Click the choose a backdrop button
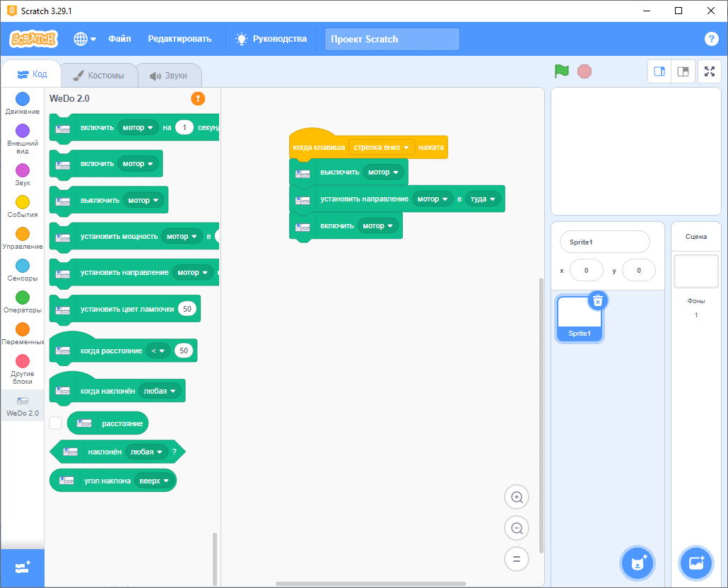The height and width of the screenshot is (588, 728). click(696, 563)
